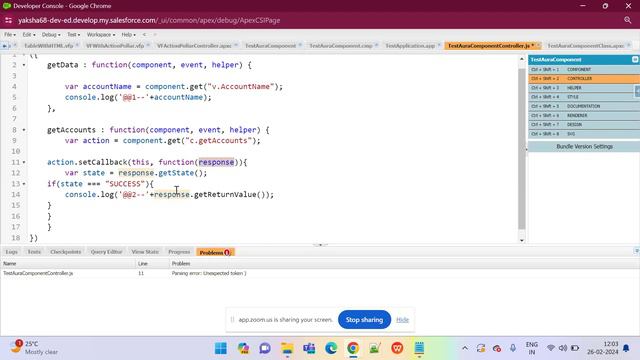Open the Progress tab
The image size is (640, 360).
click(x=179, y=252)
